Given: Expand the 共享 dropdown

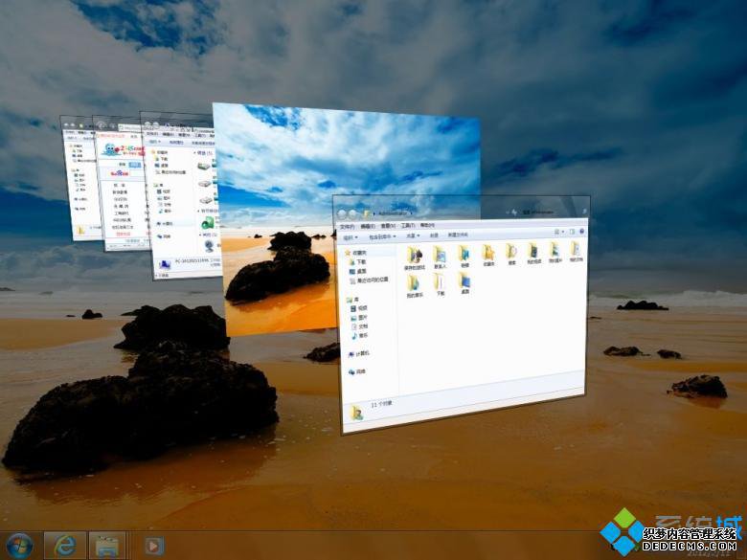Looking at the screenshot, I should click(413, 235).
